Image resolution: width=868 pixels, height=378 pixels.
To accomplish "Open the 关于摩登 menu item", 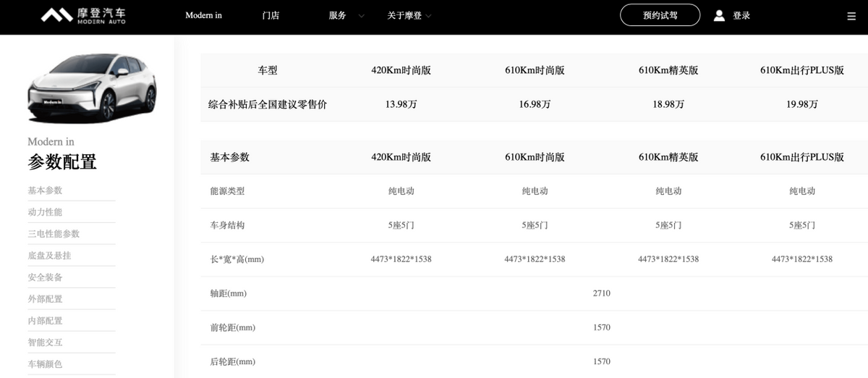I will pos(404,15).
